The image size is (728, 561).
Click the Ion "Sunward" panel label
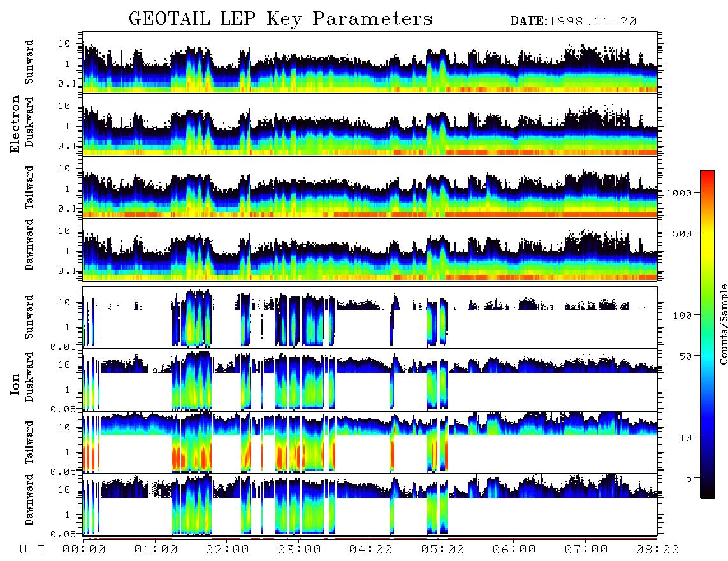coord(29,317)
